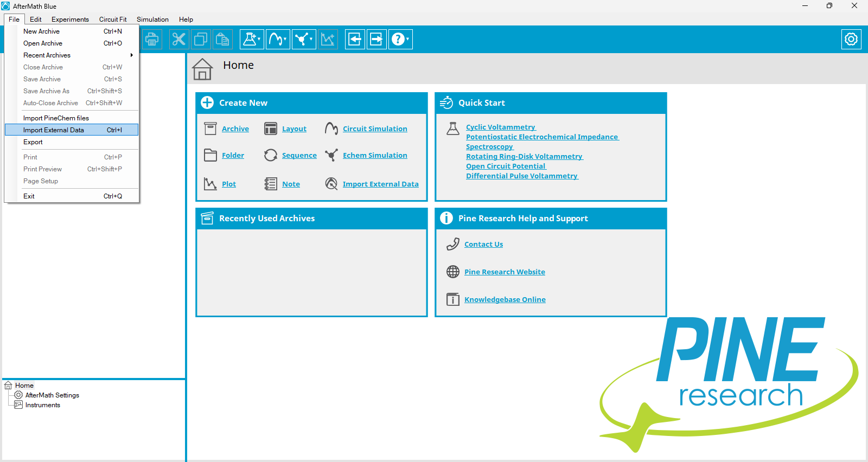
Task: Choose Exit from the File menu
Action: point(72,196)
